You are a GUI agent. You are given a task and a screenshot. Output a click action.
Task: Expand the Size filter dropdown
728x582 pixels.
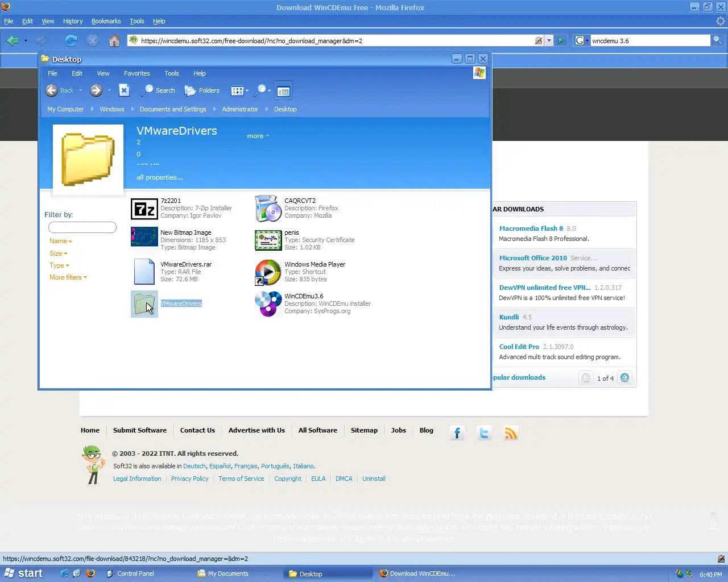click(x=58, y=253)
